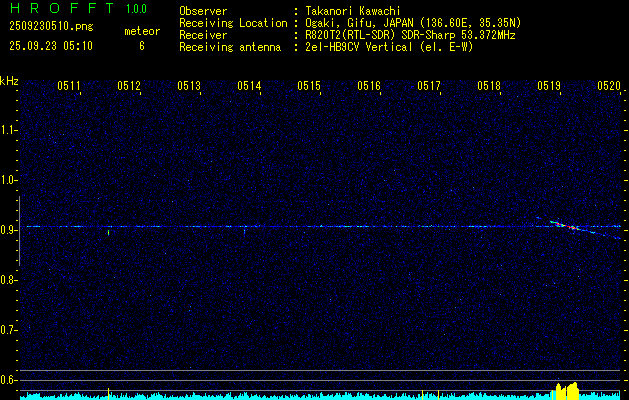This screenshot has height=400, width=629.
Task: Click the 0.6 kHz frequency label
Action: 8,380
